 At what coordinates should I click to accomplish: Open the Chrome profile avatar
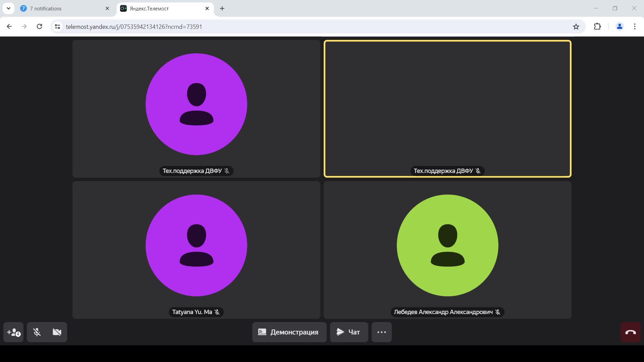tap(619, 26)
